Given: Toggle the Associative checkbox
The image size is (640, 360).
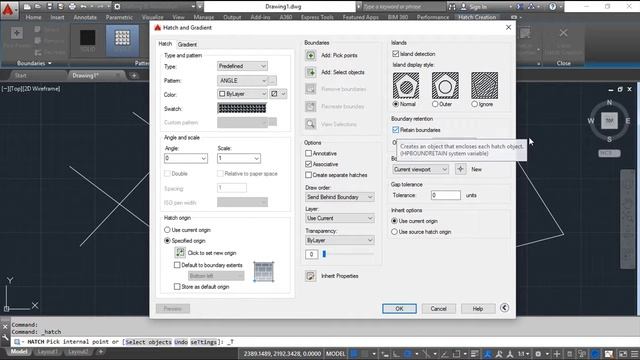Looking at the screenshot, I should coord(309,164).
